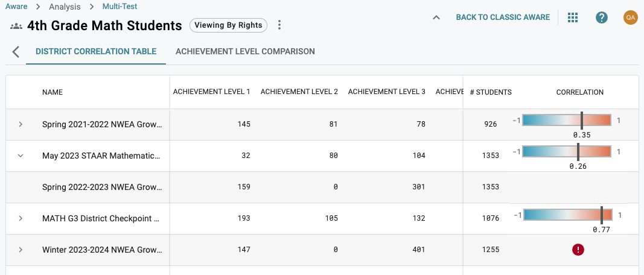Click the 159 Achievement Level 1 cell

[x=244, y=187]
